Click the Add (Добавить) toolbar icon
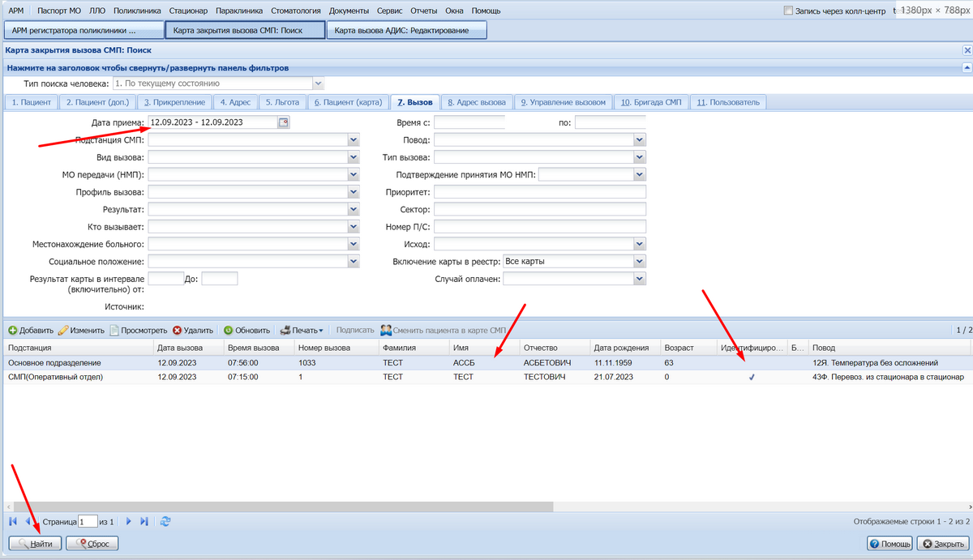This screenshot has width=973, height=560. (13, 331)
